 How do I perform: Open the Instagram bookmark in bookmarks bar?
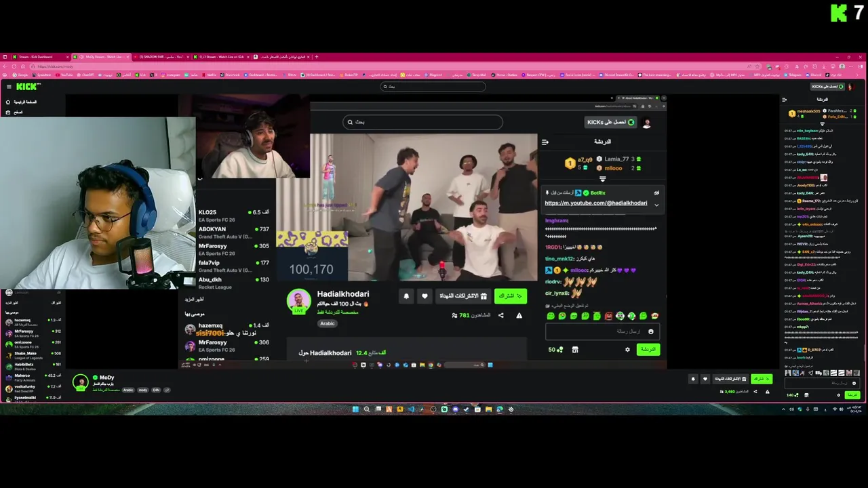(x=172, y=75)
